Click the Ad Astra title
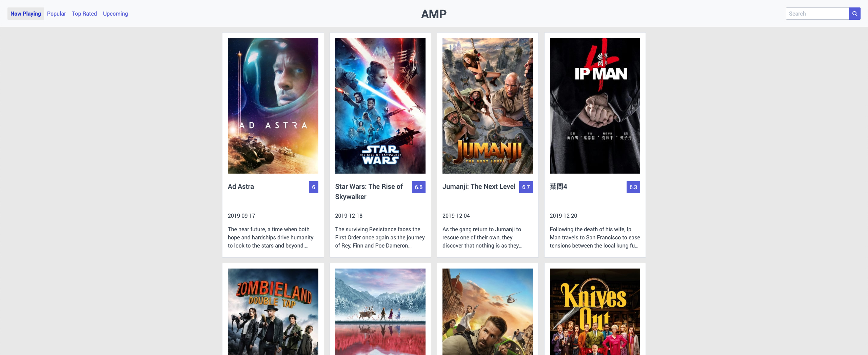This screenshot has width=868, height=355. (241, 186)
